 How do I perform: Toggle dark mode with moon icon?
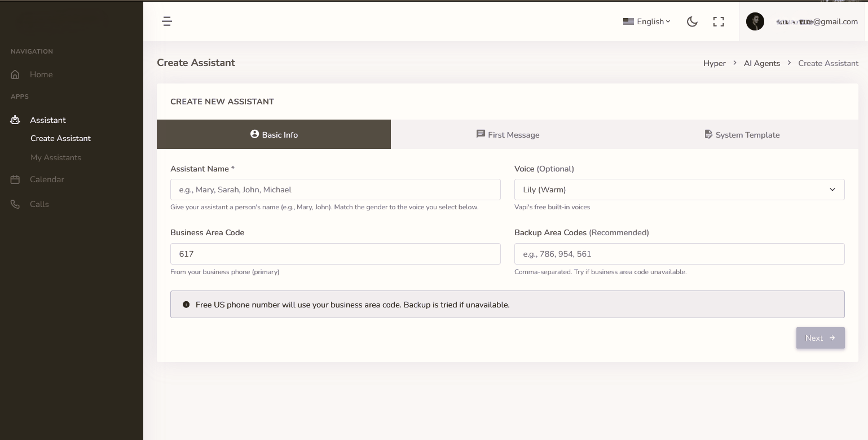pos(692,21)
